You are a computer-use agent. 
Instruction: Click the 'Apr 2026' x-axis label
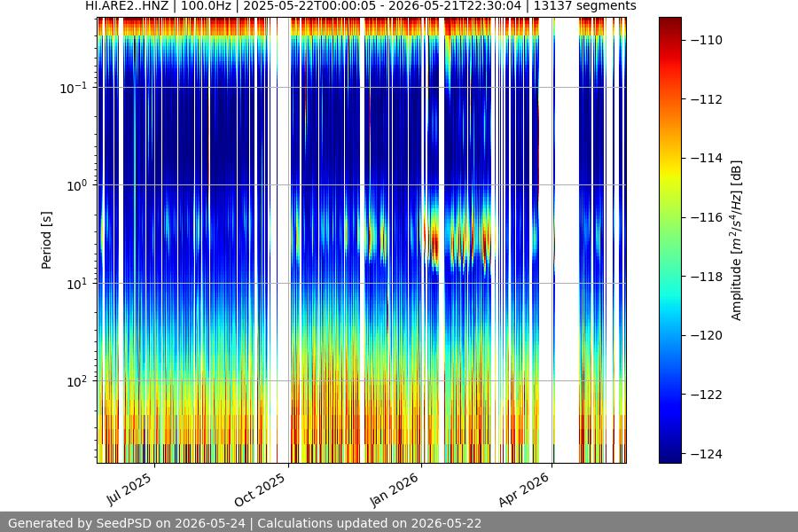pyautogui.click(x=524, y=489)
